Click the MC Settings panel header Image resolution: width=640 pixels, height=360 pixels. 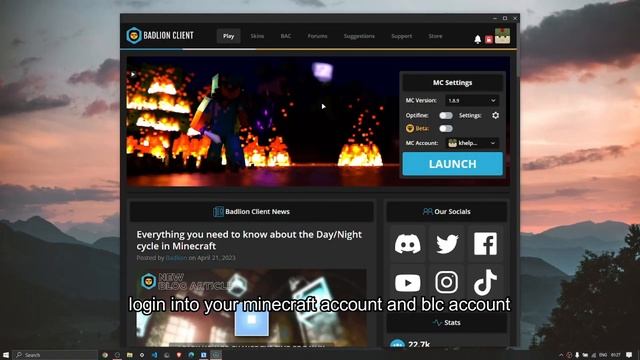tap(453, 82)
